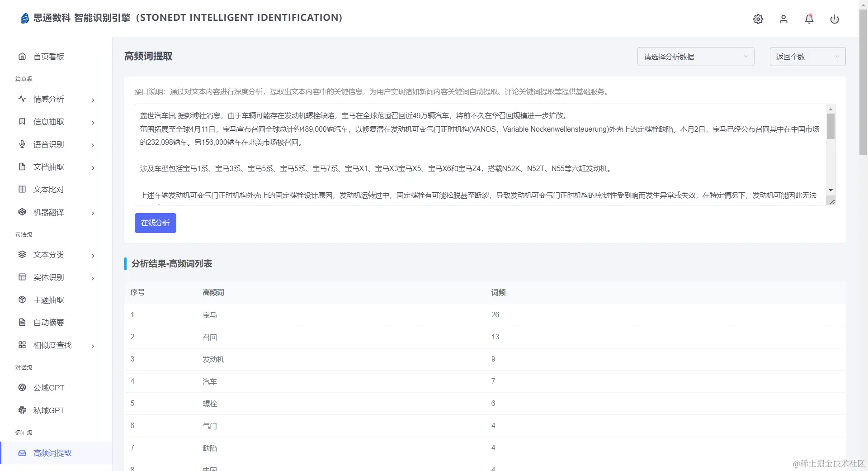
Task: Click the 分析结果-高频词列表 heading
Action: coord(172,264)
